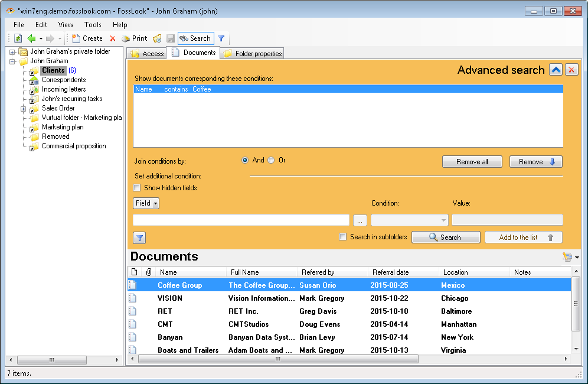Collapse Advanced search with up arrow
The height and width of the screenshot is (384, 588).
[556, 70]
